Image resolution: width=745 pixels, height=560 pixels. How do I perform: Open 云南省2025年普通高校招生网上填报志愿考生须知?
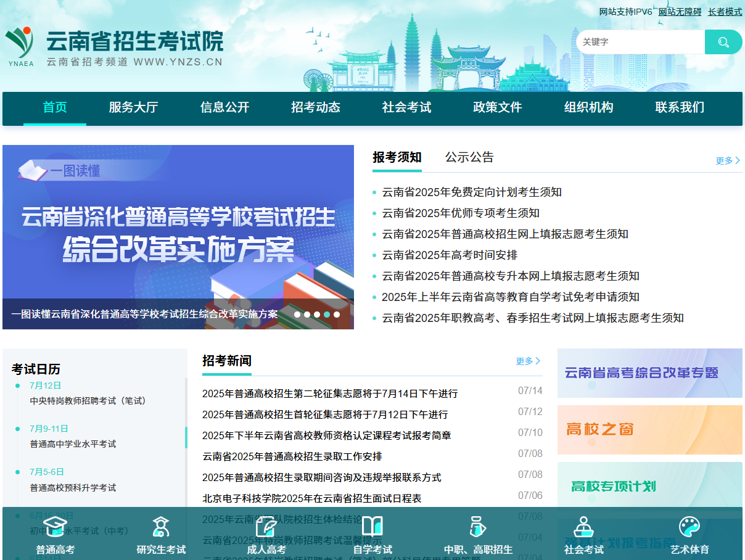coord(505,234)
